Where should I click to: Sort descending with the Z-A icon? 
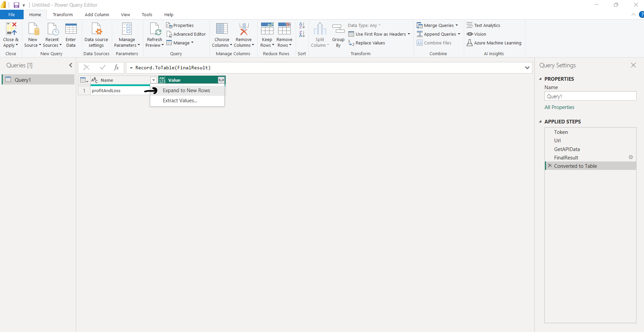coord(302,34)
